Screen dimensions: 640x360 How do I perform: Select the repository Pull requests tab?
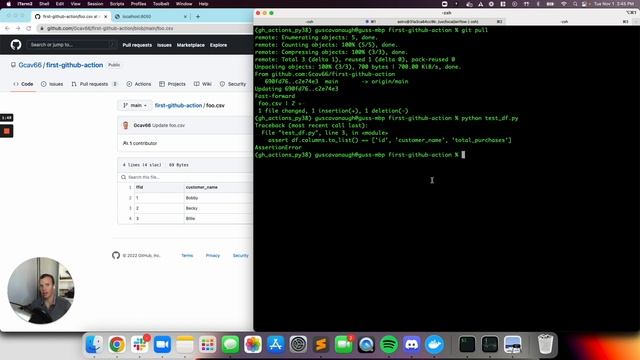point(94,84)
